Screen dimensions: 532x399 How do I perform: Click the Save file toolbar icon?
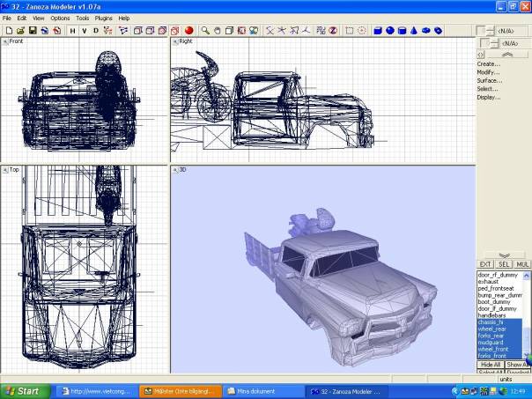[x=33, y=30]
